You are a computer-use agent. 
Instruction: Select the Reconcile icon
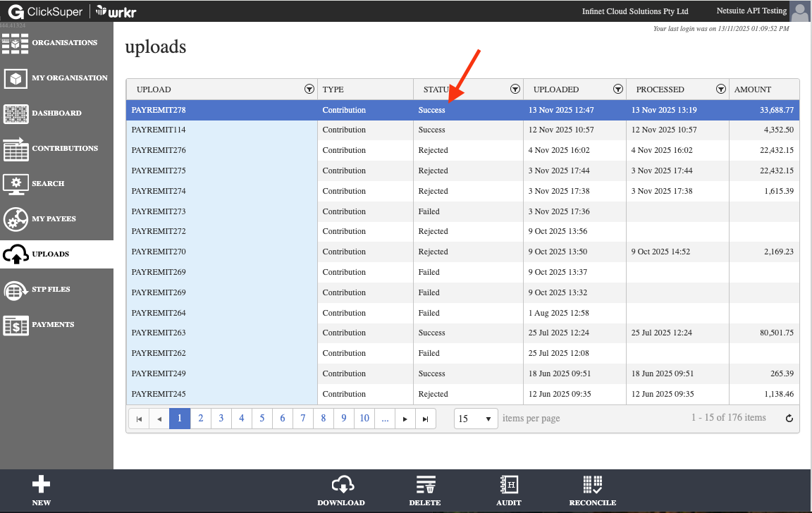pyautogui.click(x=593, y=490)
